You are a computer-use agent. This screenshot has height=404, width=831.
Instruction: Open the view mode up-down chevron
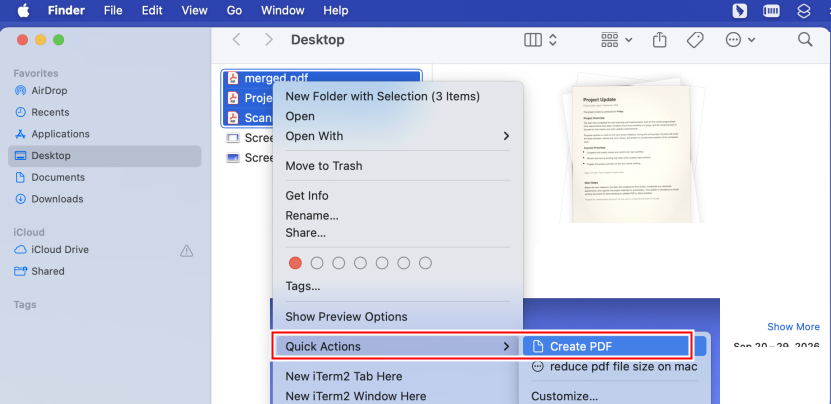(553, 40)
